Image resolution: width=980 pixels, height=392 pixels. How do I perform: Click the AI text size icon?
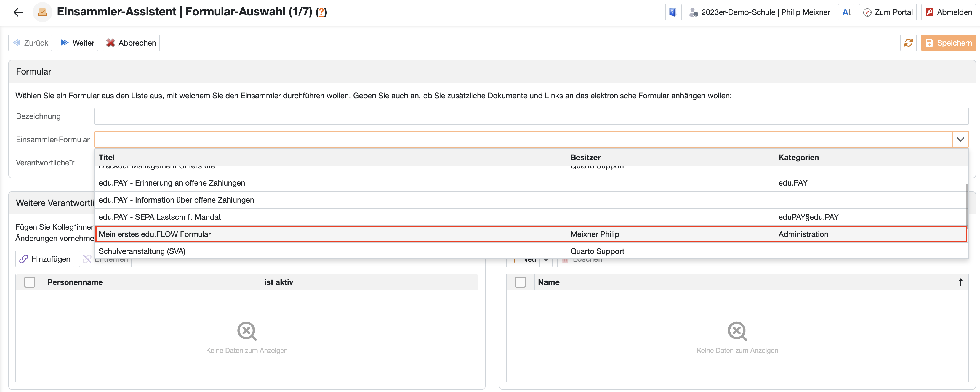click(846, 12)
